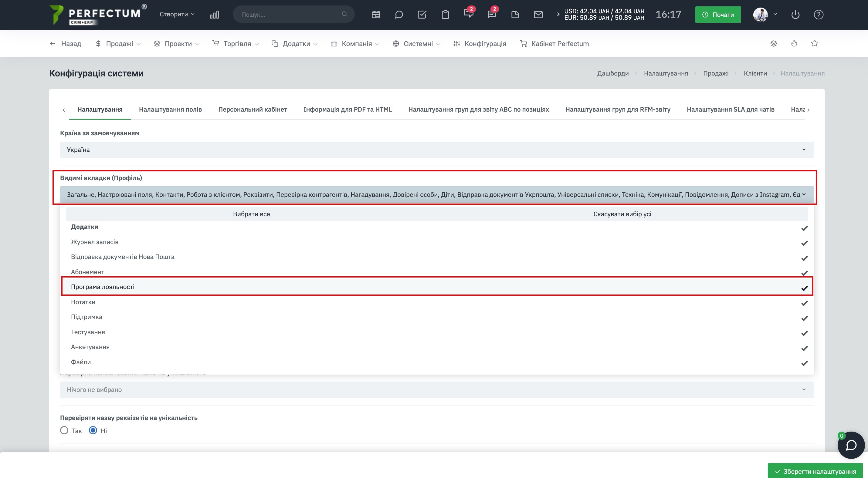Toggle 'Відправка документів Нова Пошта' option
The image size is (868, 478).
pyautogui.click(x=437, y=257)
